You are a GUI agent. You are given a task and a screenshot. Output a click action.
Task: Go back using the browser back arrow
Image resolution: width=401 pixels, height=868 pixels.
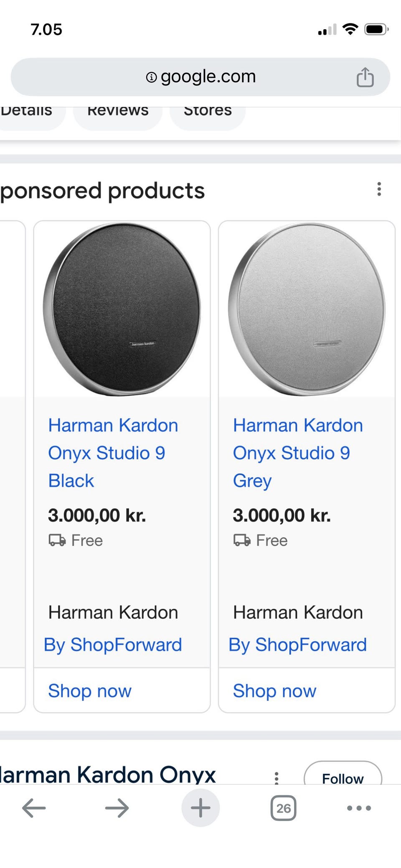[33, 808]
